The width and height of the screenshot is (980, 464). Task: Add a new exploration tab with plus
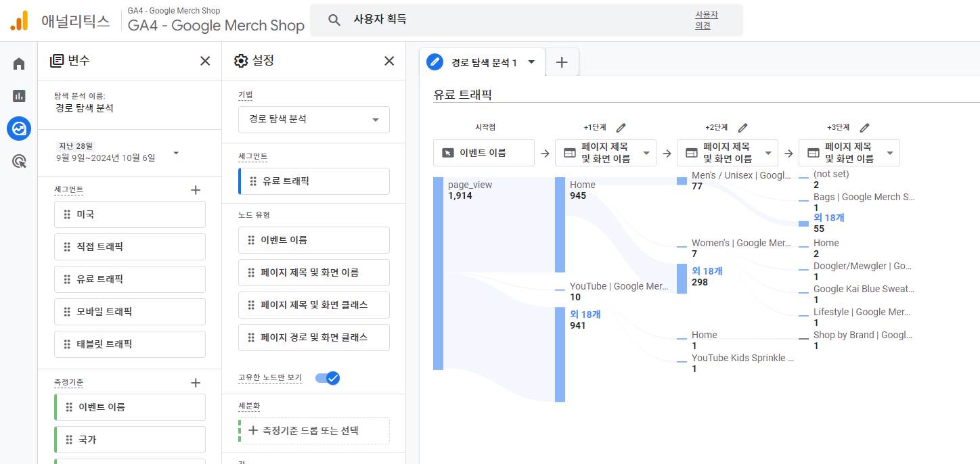562,62
